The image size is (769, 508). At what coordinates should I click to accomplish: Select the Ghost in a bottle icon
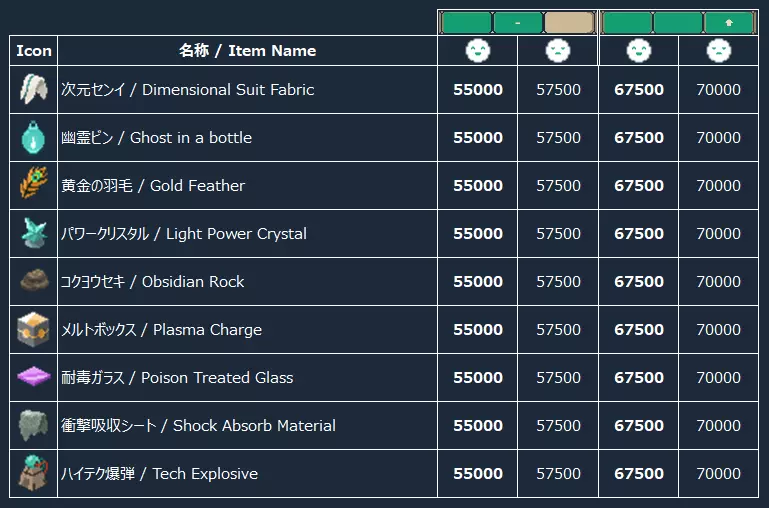(34, 138)
